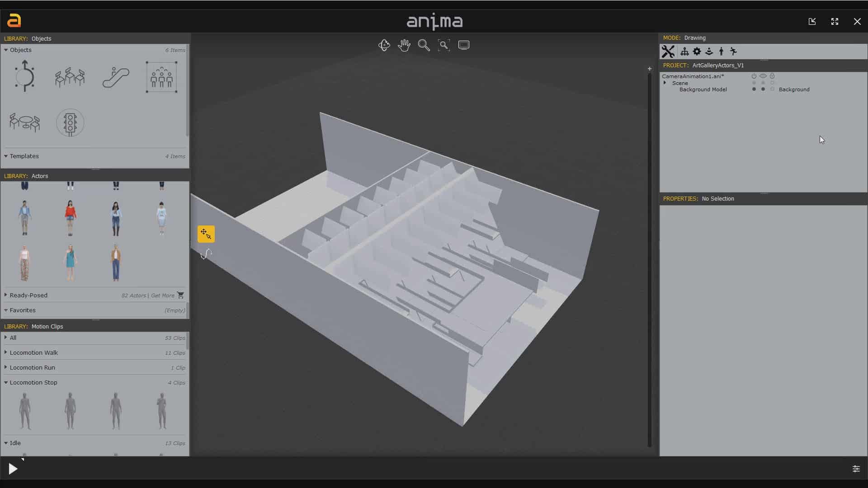The image size is (868, 488).
Task: Expand Locomotion Run clips
Action: [x=6, y=367]
